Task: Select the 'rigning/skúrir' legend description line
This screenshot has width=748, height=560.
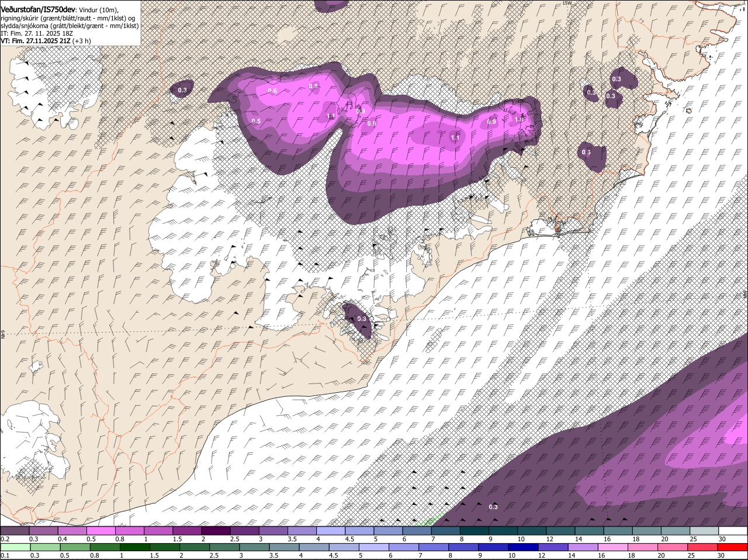Action: [68, 18]
